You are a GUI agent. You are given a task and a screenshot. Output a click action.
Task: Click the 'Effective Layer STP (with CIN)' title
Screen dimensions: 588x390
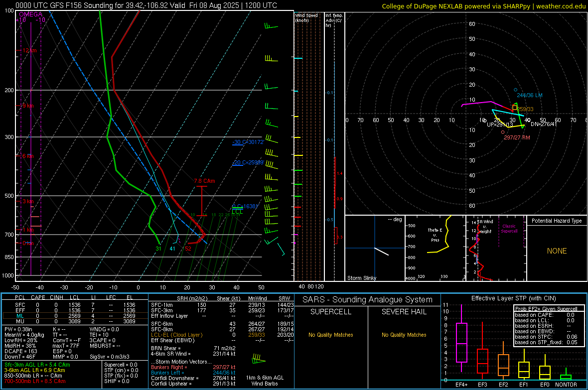click(513, 298)
